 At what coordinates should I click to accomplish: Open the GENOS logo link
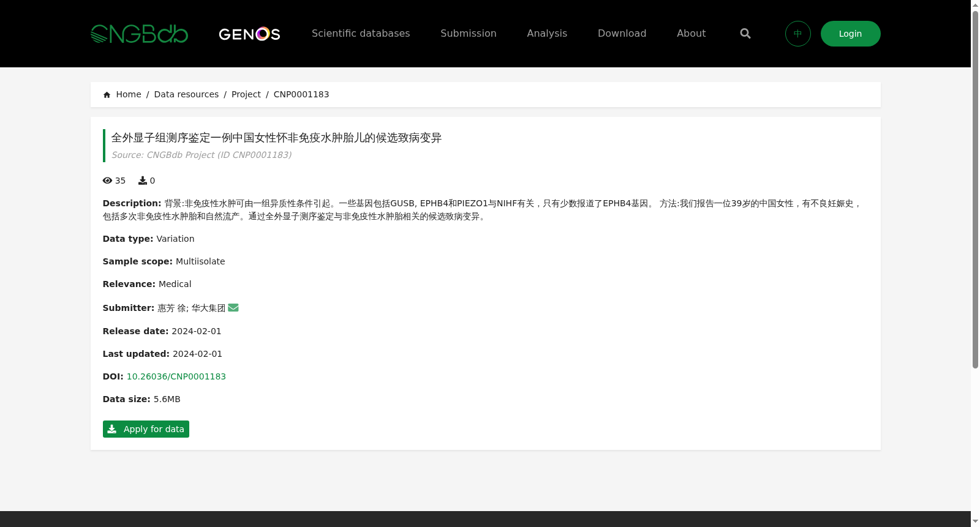249,34
